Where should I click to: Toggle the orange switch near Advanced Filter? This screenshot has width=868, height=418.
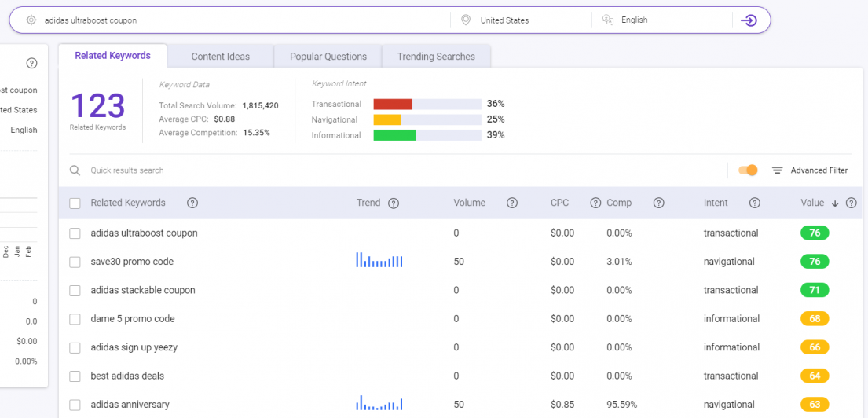(x=748, y=170)
